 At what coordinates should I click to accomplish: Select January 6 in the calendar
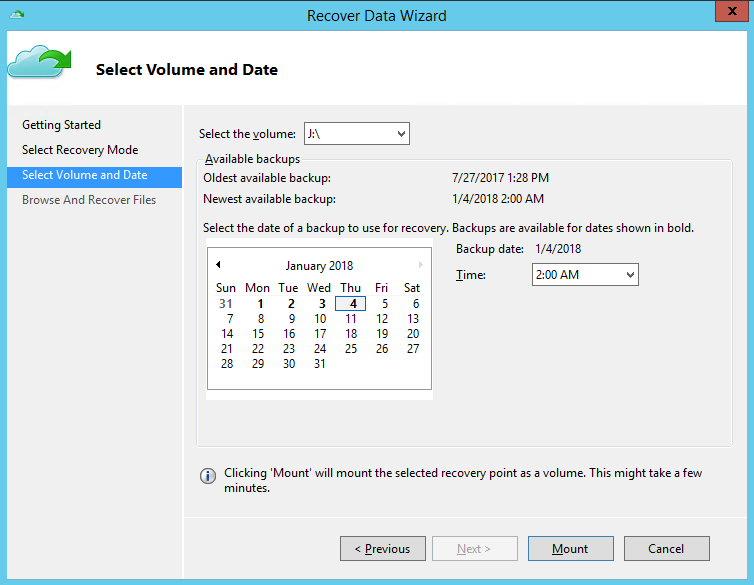(415, 304)
